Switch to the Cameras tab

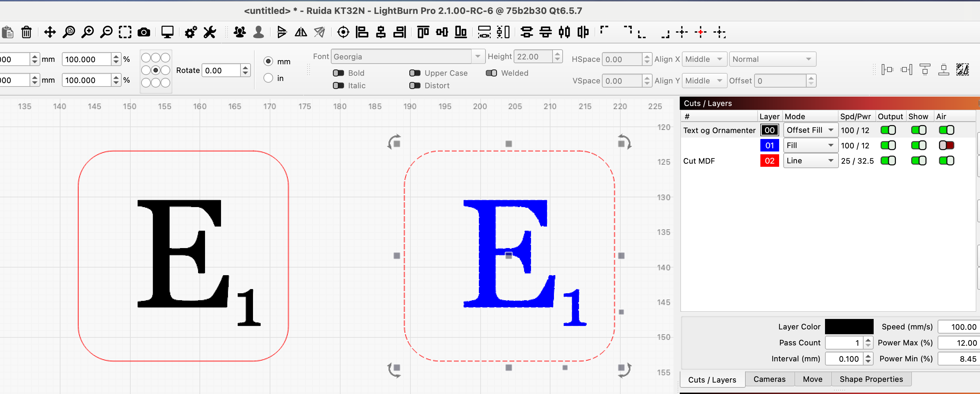pos(769,379)
